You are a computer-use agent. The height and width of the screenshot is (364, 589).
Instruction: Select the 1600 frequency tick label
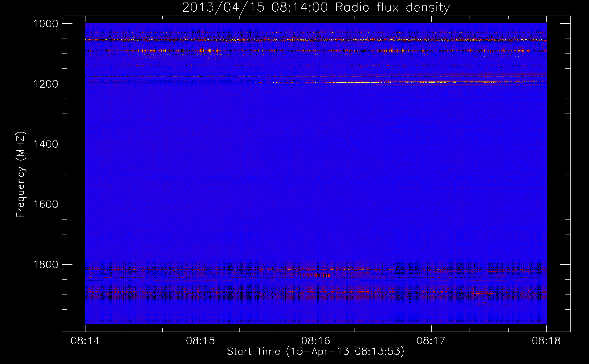46,204
